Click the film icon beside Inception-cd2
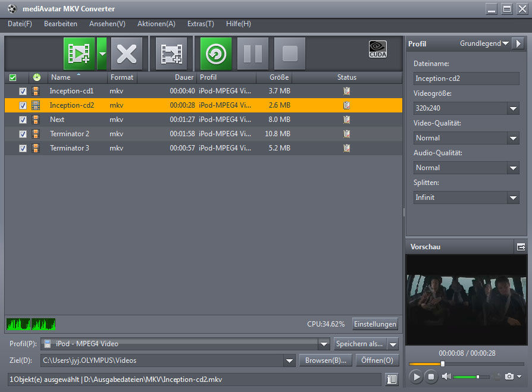 (36, 105)
